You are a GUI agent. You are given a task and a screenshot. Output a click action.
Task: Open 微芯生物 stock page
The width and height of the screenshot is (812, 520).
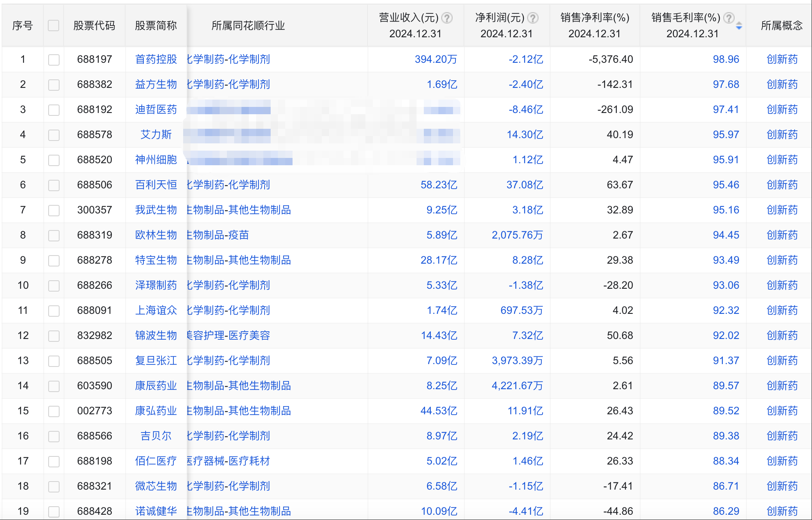156,486
